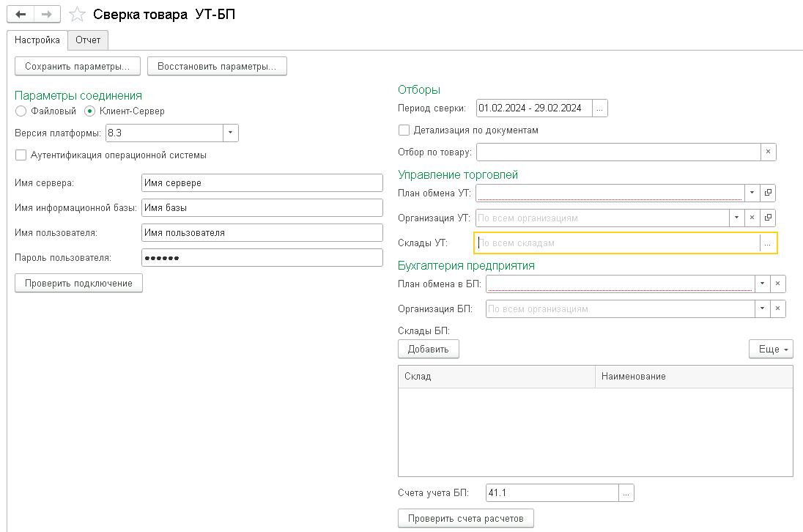This screenshot has height=532, width=803.
Task: Clear the План обмена в БП field
Action: click(778, 284)
